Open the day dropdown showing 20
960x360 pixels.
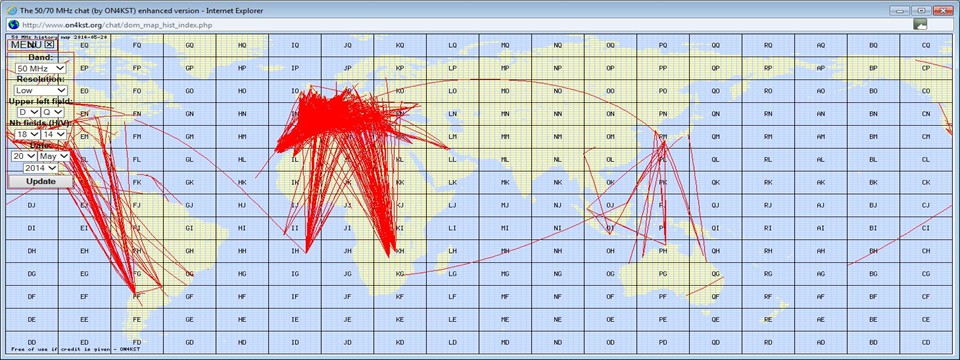[x=23, y=156]
